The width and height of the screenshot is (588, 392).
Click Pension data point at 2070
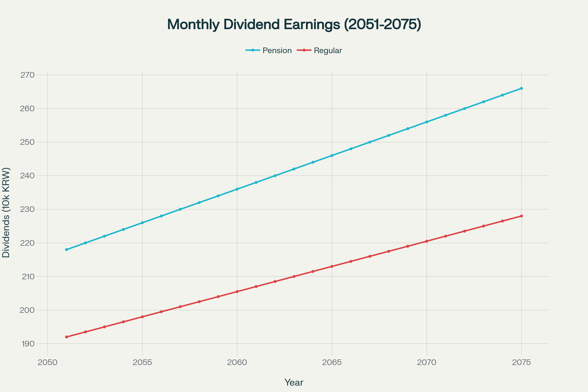pos(427,122)
